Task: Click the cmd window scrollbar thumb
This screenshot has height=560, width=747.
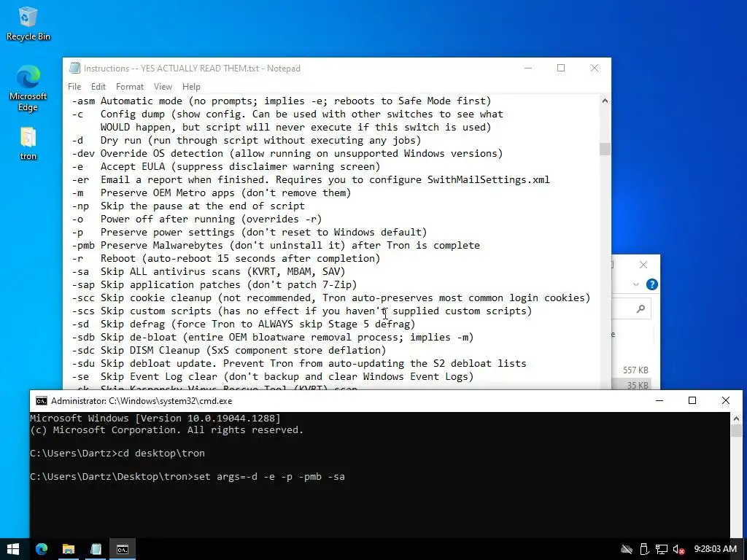Action: pos(736,431)
